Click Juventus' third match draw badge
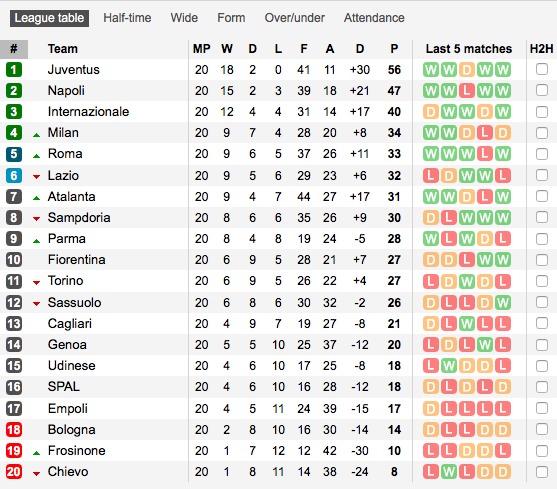This screenshot has height=489, width=557. coord(467,70)
